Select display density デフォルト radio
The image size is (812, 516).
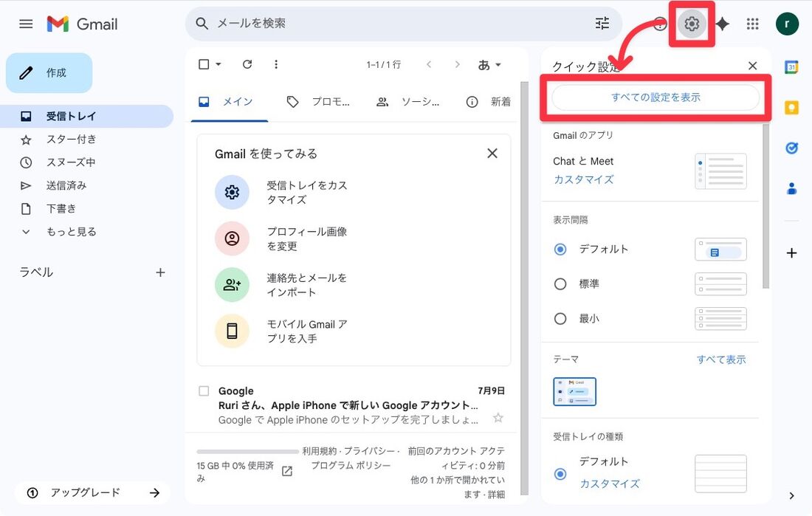[x=560, y=250]
